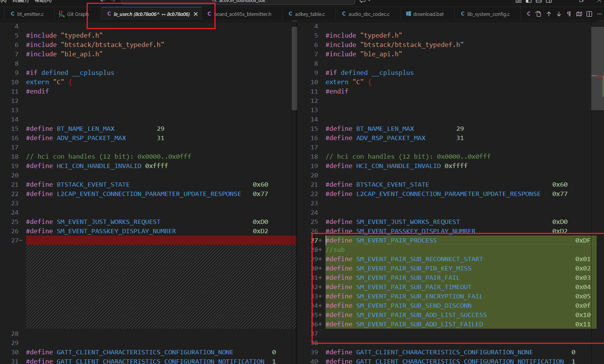Switch to the bt_emitter.c tab
The height and width of the screenshot is (364, 604).
(27, 14)
